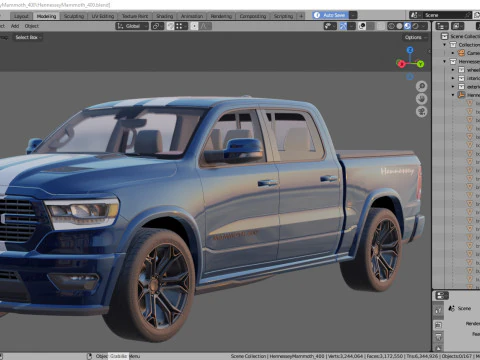Open the outliner display mode dropdown
Viewport: 480px width, 360px height.
coord(457,26)
